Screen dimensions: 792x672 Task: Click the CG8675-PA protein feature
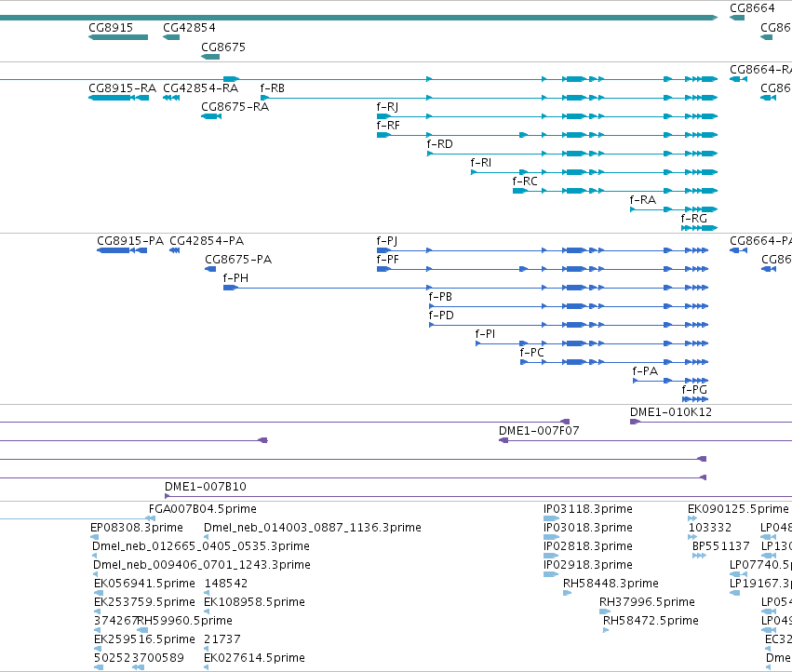click(x=210, y=269)
